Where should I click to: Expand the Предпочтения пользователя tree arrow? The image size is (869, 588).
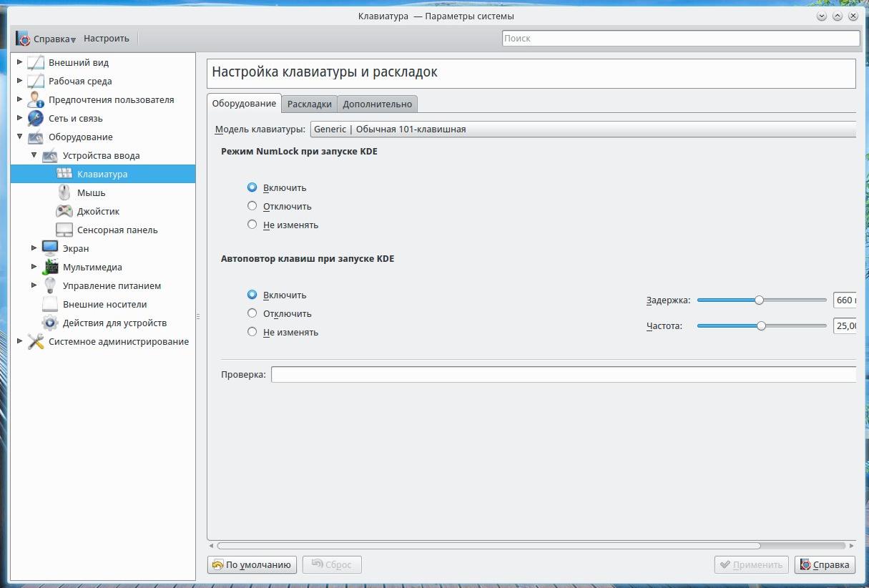tap(20, 99)
